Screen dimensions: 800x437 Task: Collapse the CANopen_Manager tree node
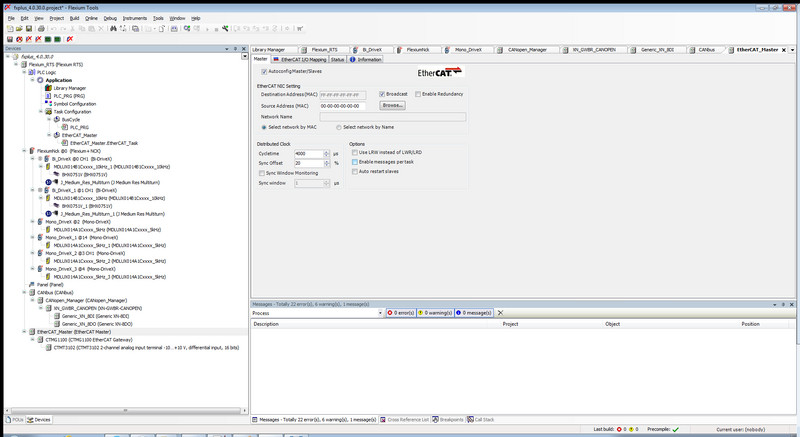click(x=34, y=299)
